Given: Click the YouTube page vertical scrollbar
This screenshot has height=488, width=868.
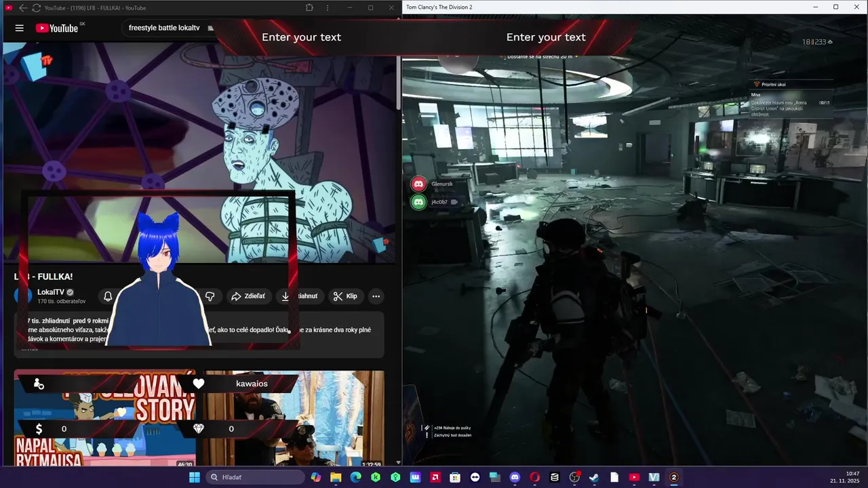Looking at the screenshot, I should click(399, 81).
